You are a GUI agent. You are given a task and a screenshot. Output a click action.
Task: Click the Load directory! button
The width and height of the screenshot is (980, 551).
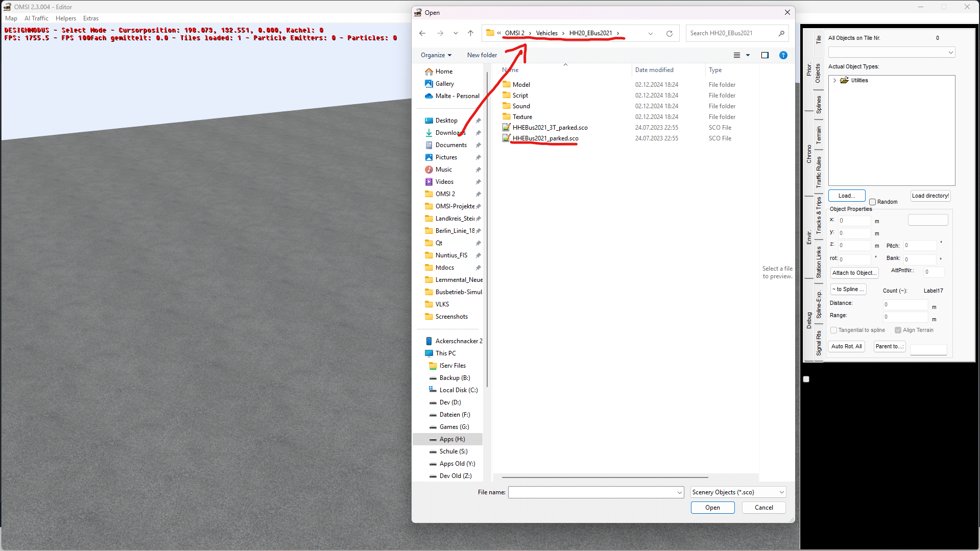tap(930, 196)
